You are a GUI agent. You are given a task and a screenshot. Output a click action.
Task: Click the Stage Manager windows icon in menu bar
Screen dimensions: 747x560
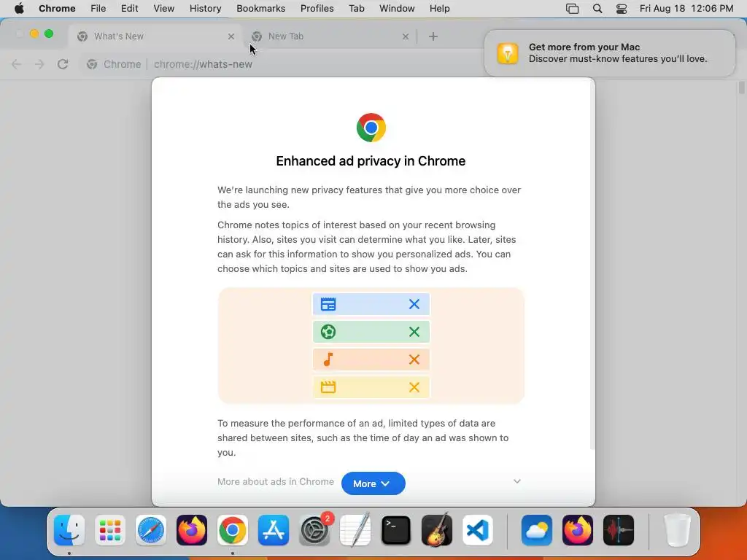(572, 9)
